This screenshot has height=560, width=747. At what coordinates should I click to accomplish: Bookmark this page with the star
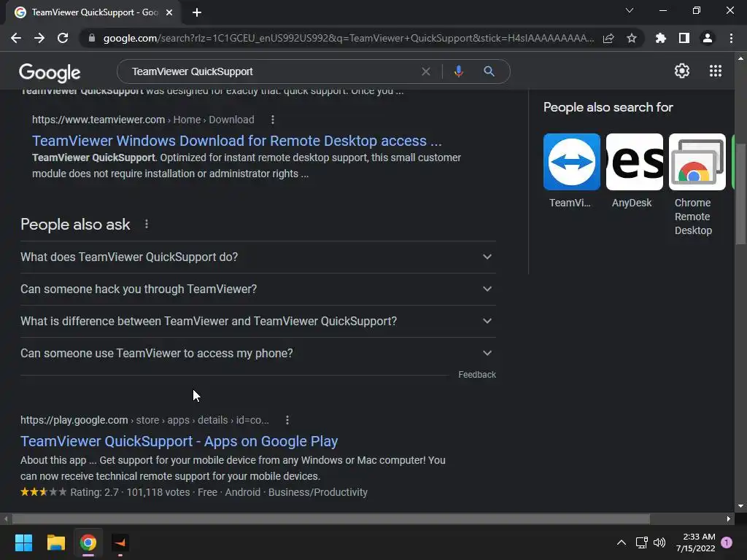[632, 38]
